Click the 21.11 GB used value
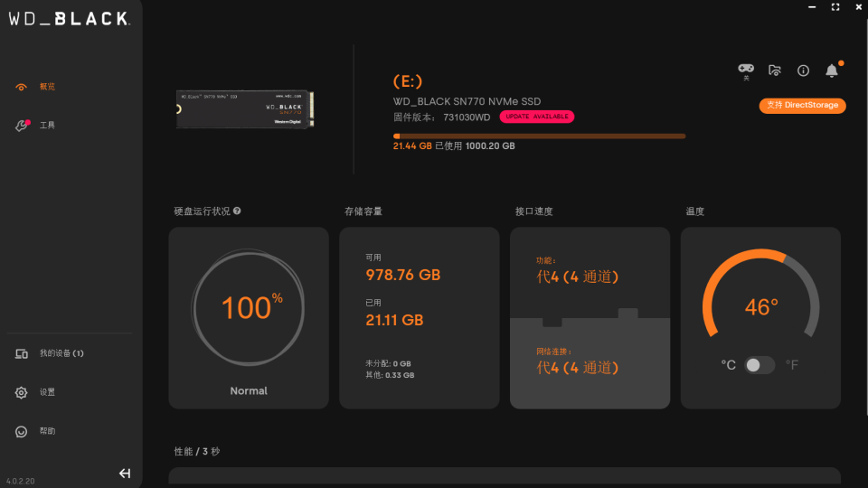This screenshot has width=868, height=488. [x=394, y=320]
